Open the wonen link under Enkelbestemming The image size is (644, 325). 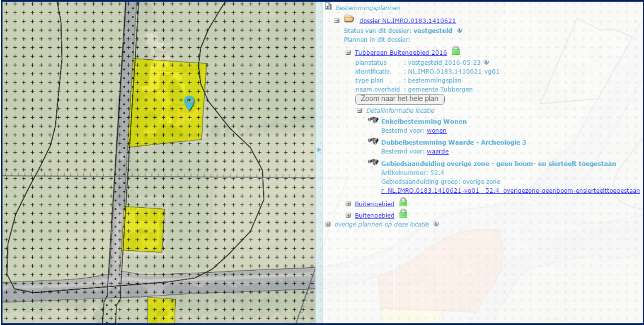click(436, 131)
